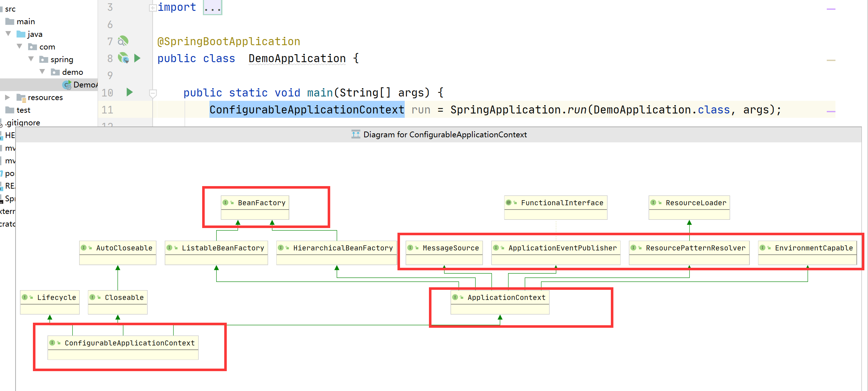
Task: Collapse the demo package node
Action: [42, 72]
